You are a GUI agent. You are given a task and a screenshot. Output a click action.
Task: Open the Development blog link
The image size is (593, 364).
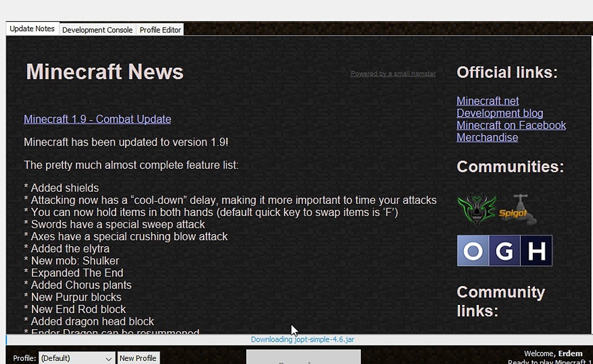[x=499, y=113]
